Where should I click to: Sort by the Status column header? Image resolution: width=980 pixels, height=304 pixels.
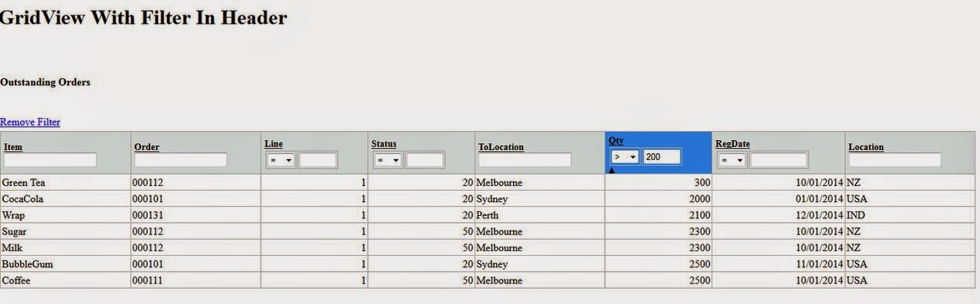pos(384,143)
